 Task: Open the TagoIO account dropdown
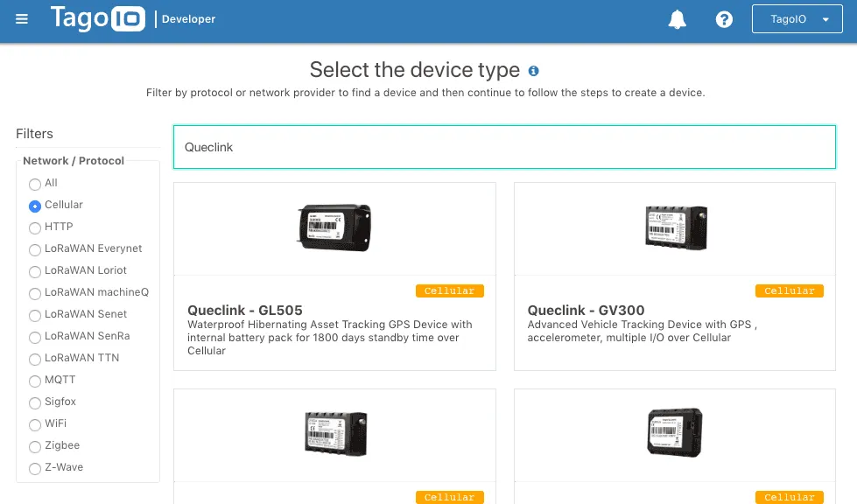[x=797, y=18]
